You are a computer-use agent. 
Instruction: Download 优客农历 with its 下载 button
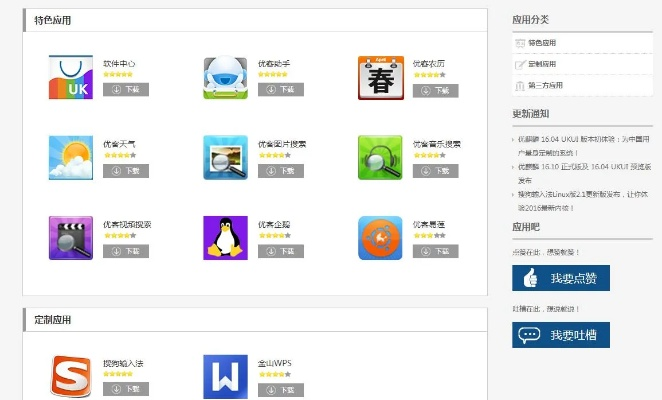pyautogui.click(x=436, y=90)
